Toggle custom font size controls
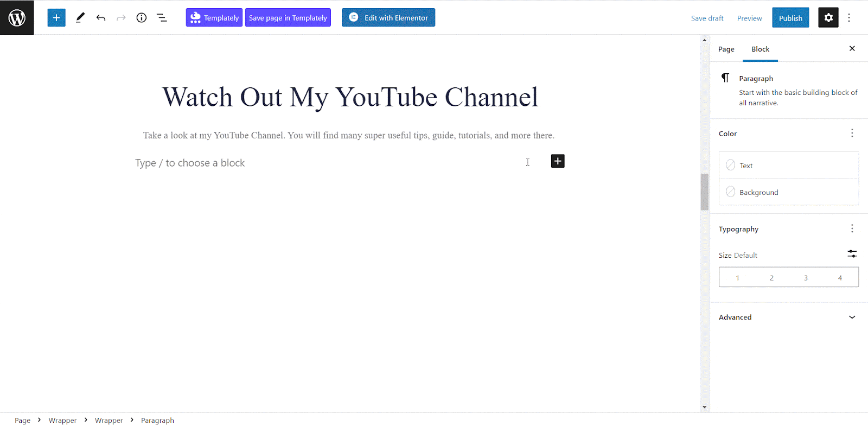 (852, 254)
